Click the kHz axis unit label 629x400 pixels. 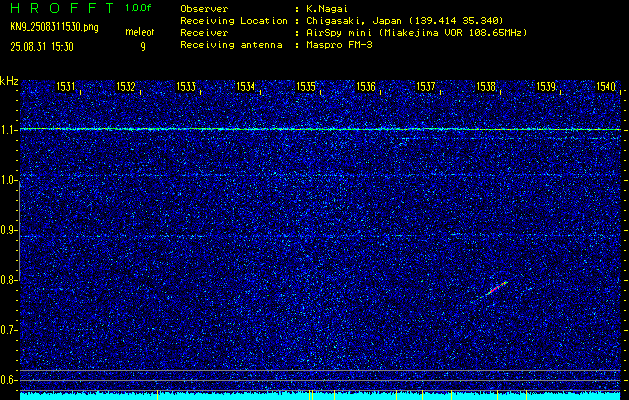[x=9, y=81]
